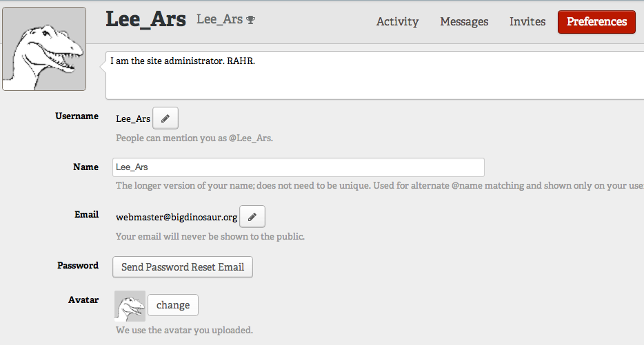Change the avatar image
This screenshot has width=644, height=345.
[x=173, y=305]
